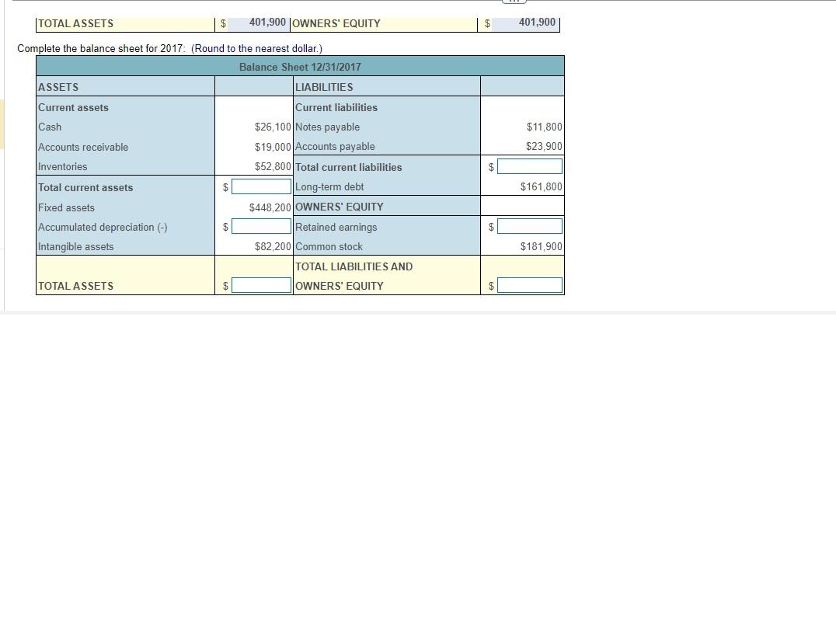
Task: Click the ASSETS column heading
Action: 58,87
